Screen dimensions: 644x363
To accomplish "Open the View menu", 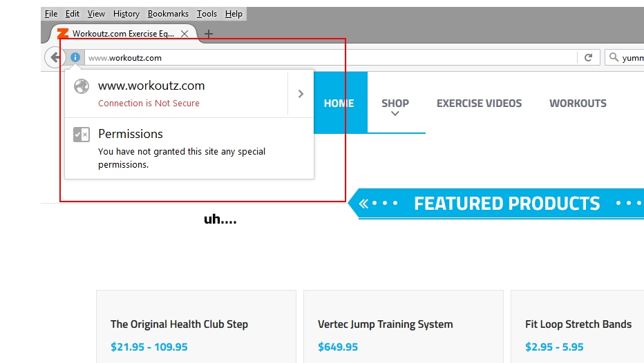I will tap(96, 14).
